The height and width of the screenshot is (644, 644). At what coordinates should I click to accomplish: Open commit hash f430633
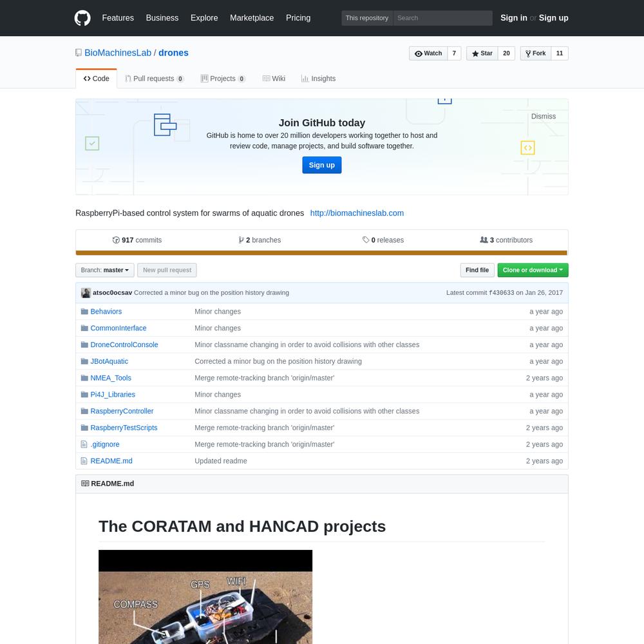(502, 293)
